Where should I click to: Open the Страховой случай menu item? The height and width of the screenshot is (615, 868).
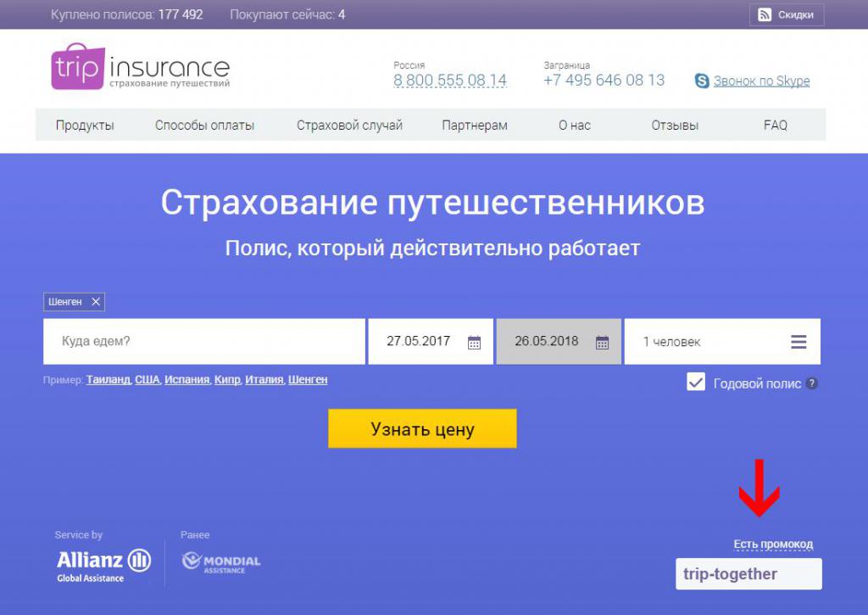[349, 126]
